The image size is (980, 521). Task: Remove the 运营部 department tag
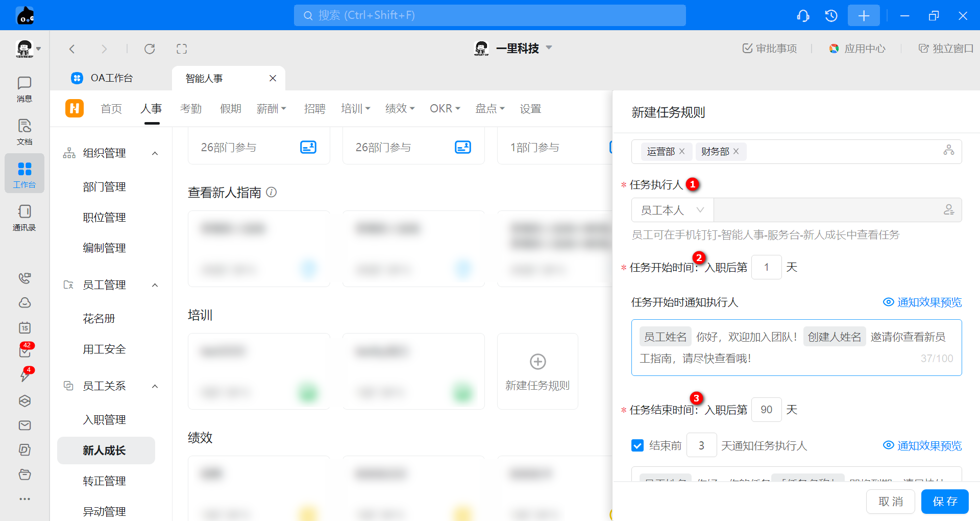pyautogui.click(x=682, y=152)
